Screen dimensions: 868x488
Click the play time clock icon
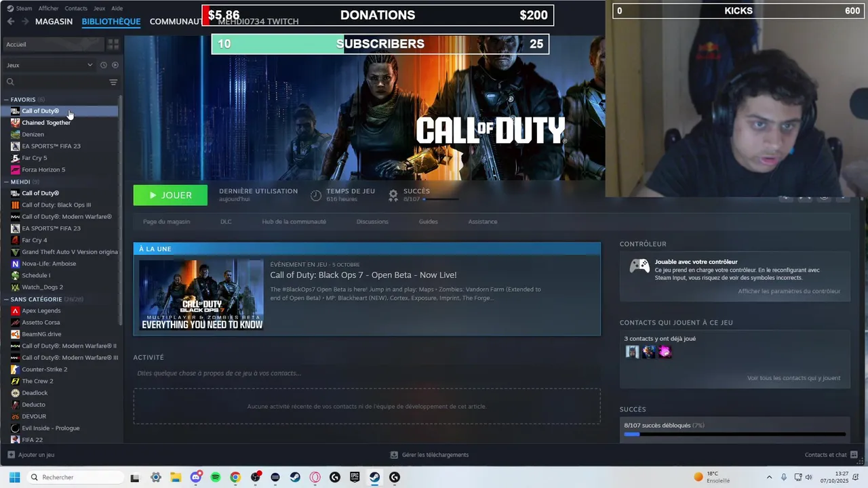[x=316, y=195]
